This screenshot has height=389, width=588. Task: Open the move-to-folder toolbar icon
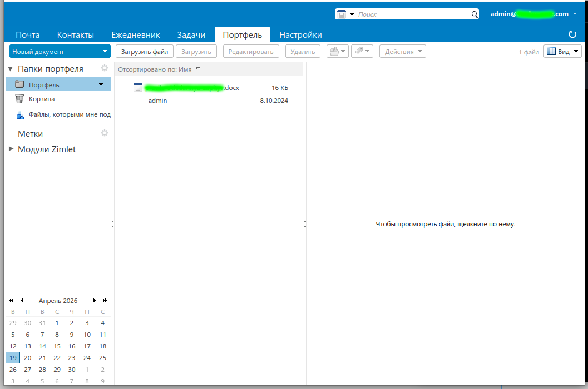point(337,52)
